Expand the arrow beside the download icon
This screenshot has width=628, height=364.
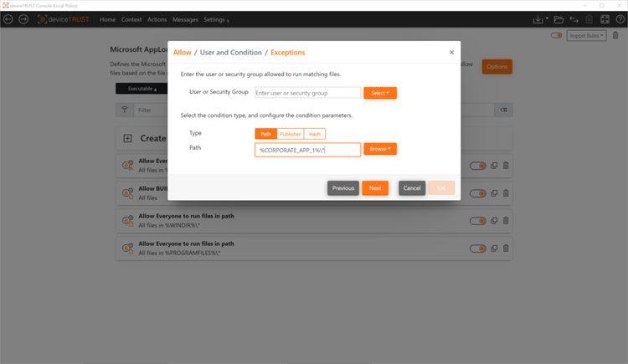[547, 18]
